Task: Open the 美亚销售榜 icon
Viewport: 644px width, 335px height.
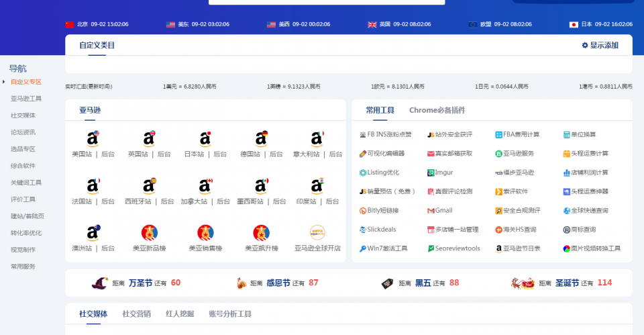Action: pyautogui.click(x=205, y=233)
